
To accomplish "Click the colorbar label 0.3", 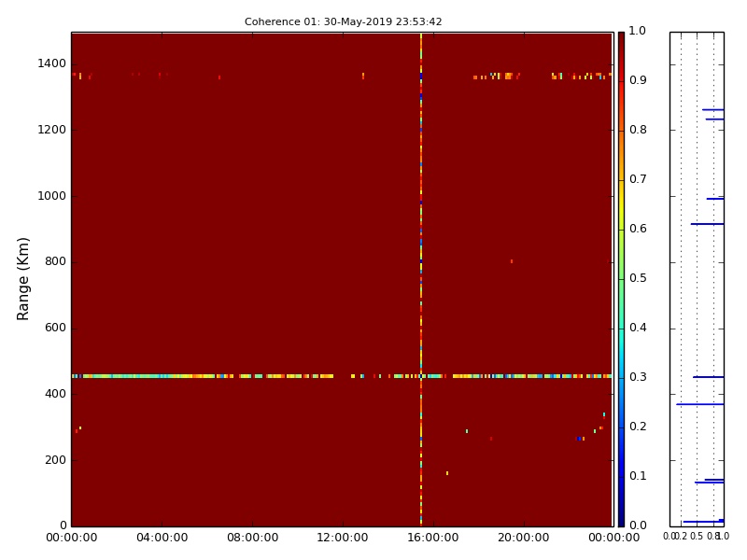I will [x=638, y=377].
